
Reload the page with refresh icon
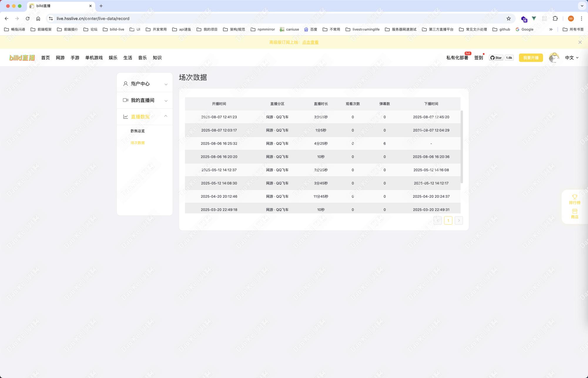[28, 19]
